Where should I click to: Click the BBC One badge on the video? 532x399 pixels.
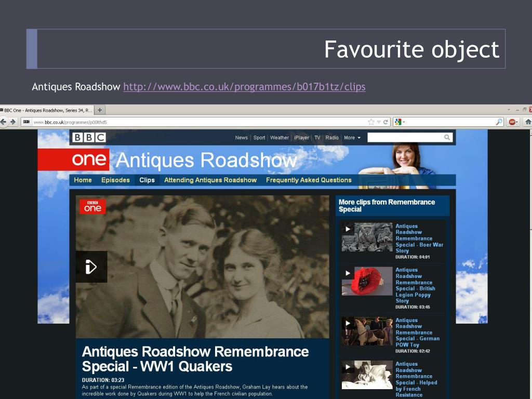click(92, 207)
